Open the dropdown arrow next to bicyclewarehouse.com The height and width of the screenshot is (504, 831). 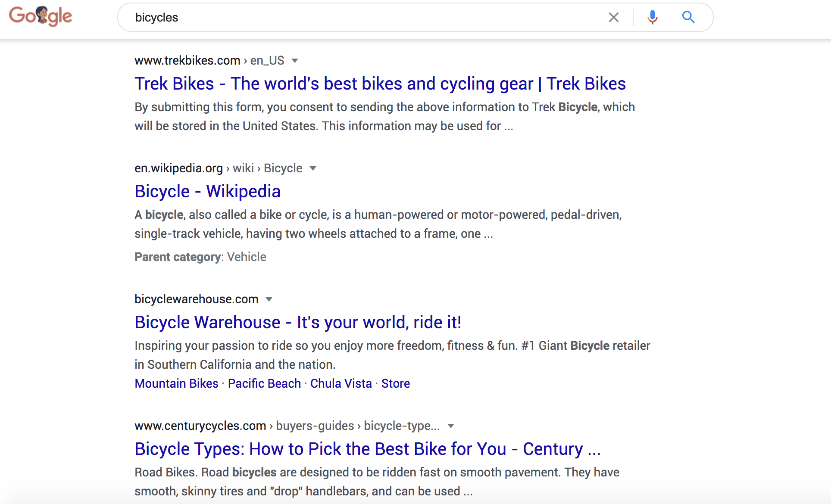pyautogui.click(x=269, y=299)
